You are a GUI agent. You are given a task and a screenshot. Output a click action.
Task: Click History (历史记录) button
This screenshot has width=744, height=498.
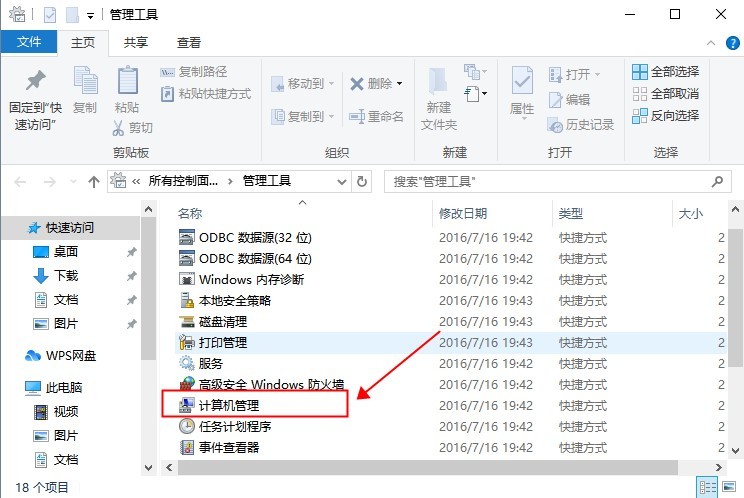[580, 125]
